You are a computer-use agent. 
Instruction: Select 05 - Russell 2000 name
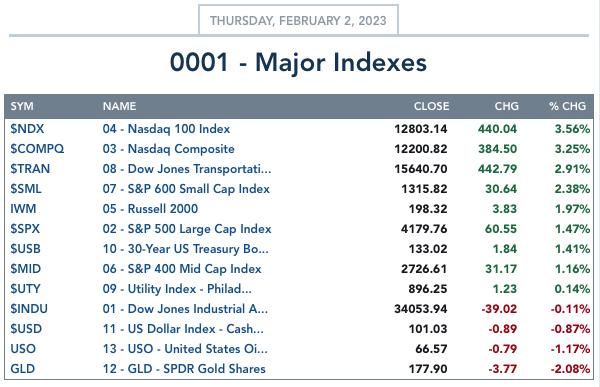point(150,209)
